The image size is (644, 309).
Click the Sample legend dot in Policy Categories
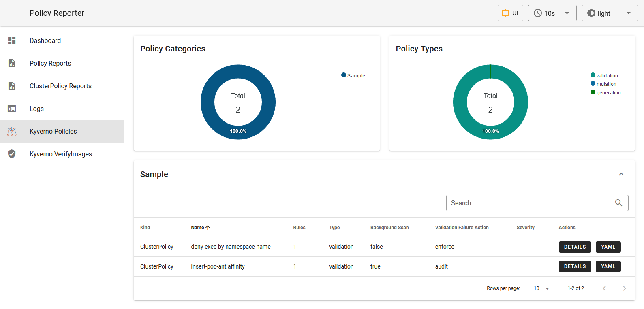tap(344, 75)
